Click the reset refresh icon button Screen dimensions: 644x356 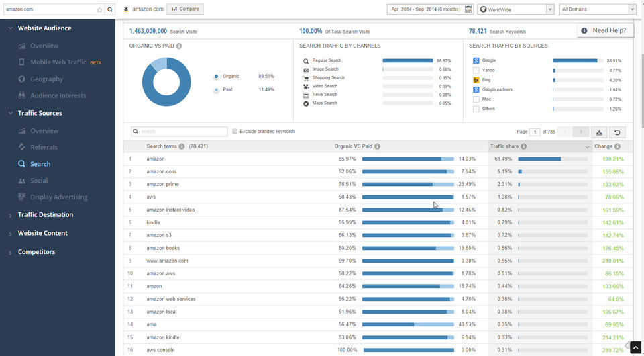[x=617, y=132]
